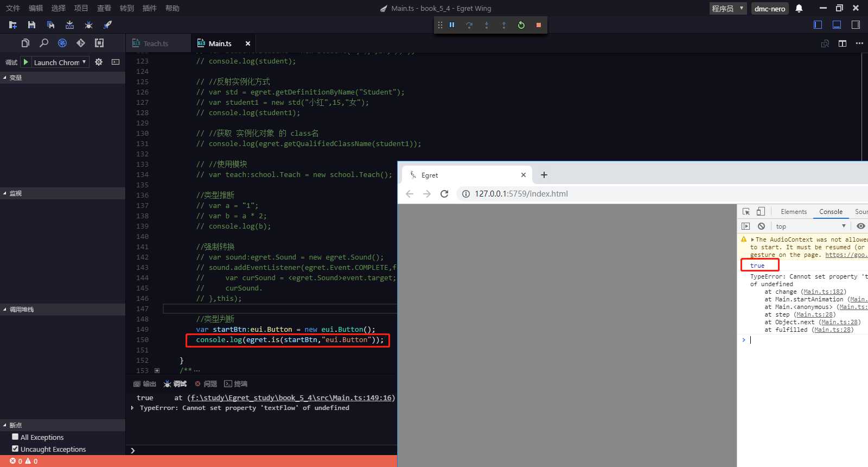This screenshot has height=467, width=868.
Task: Toggle the left sidebar layout
Action: click(x=818, y=24)
